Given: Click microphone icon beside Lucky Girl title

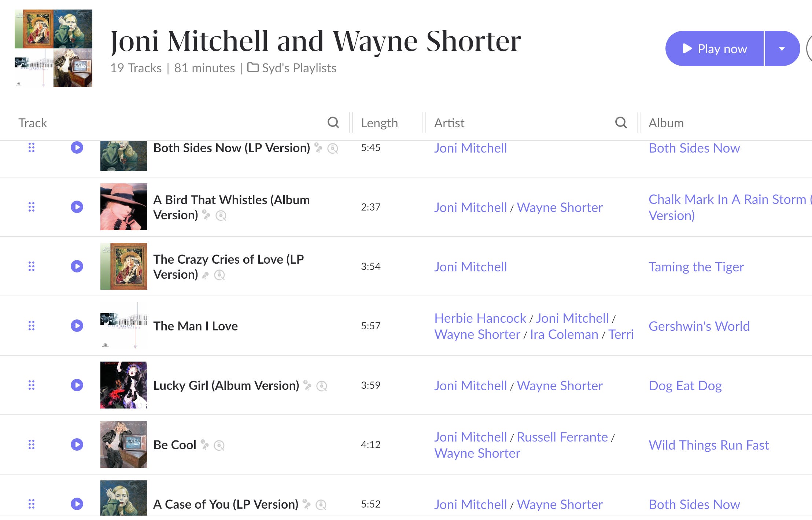Looking at the screenshot, I should point(307,386).
